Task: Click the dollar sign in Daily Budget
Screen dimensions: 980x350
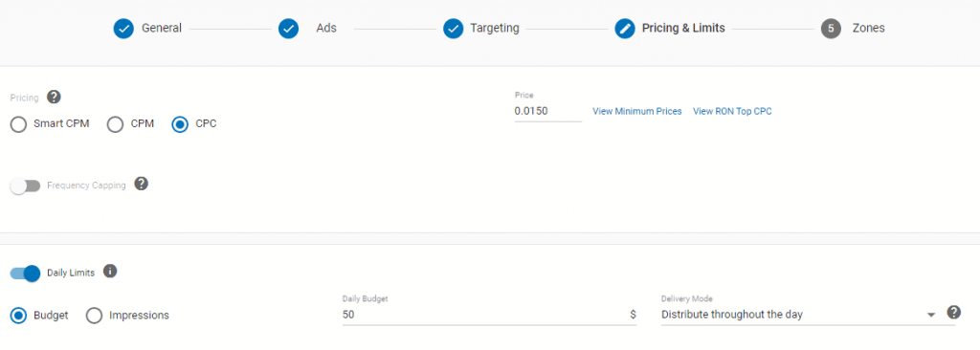Action: click(634, 315)
